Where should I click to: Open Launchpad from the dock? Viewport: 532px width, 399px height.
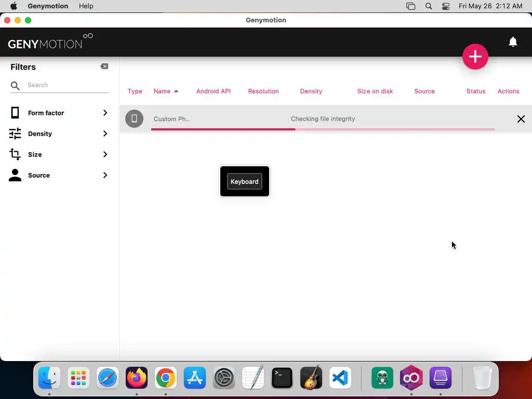(78, 378)
